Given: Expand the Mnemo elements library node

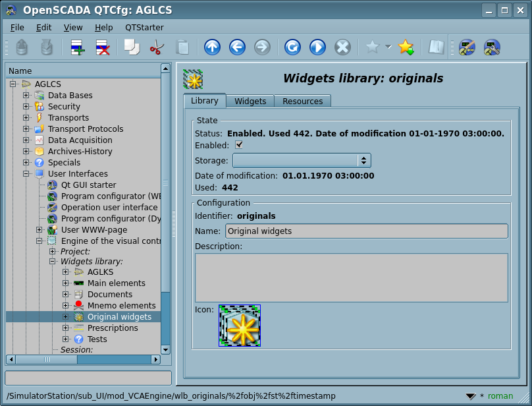Looking at the screenshot, I should tap(66, 306).
